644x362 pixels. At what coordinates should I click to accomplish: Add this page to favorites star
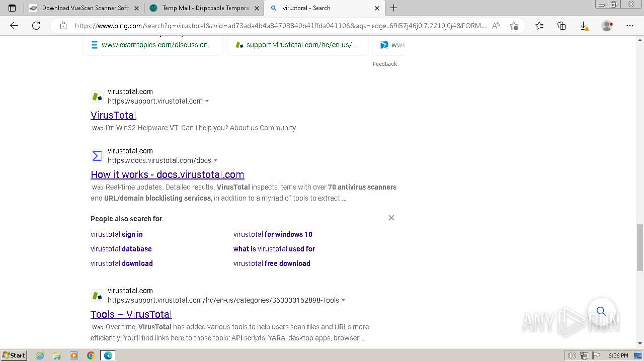[x=514, y=26]
